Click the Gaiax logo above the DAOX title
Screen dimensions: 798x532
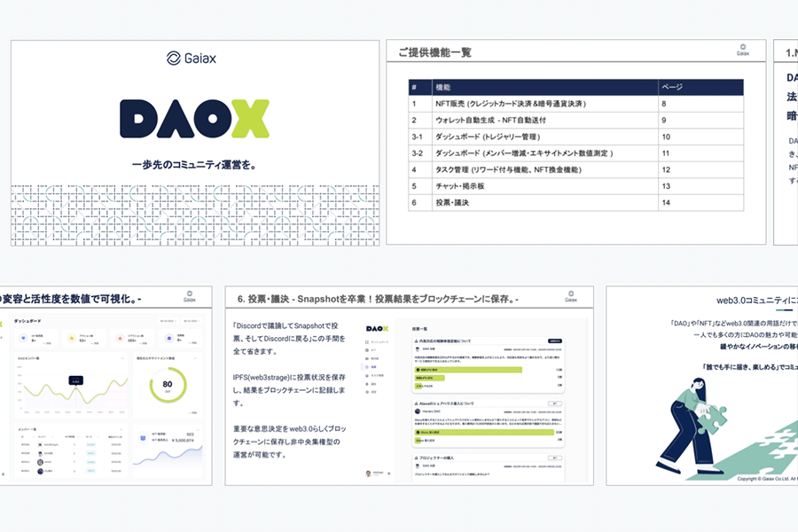(192, 58)
